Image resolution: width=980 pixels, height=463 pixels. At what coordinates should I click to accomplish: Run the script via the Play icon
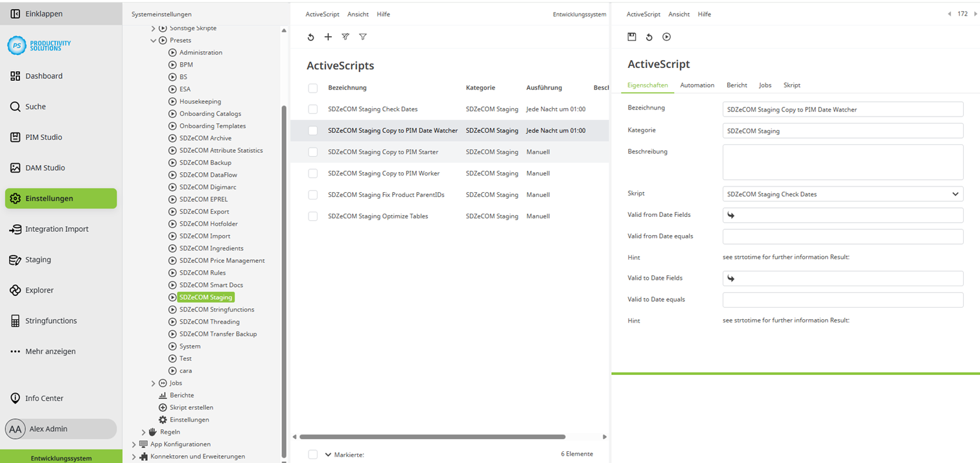[x=666, y=37]
